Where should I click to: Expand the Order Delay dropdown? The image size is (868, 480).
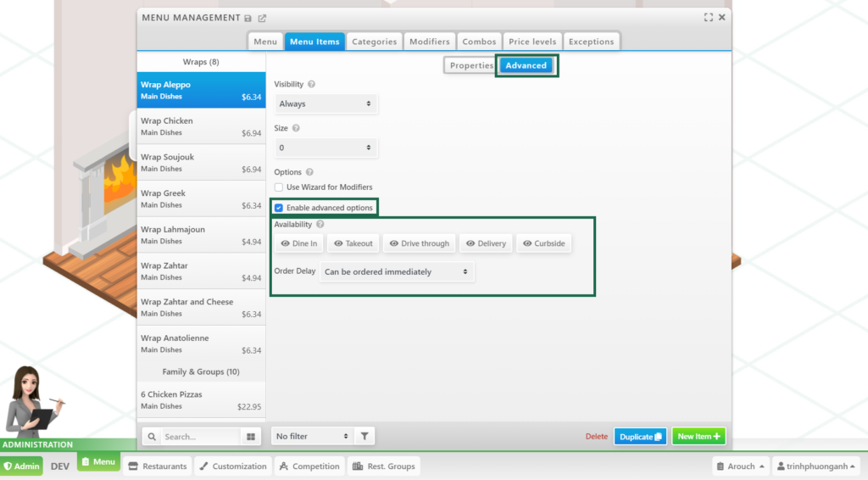[x=397, y=272]
